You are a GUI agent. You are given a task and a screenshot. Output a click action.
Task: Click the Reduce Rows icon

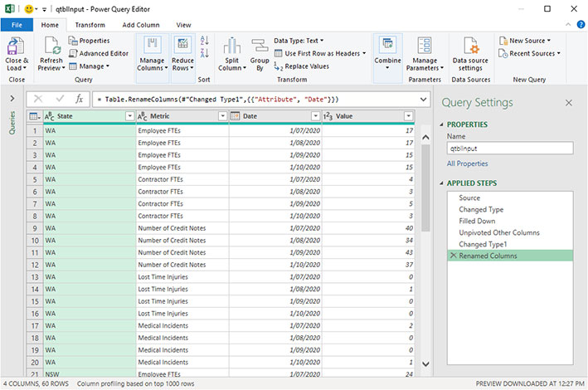182,46
